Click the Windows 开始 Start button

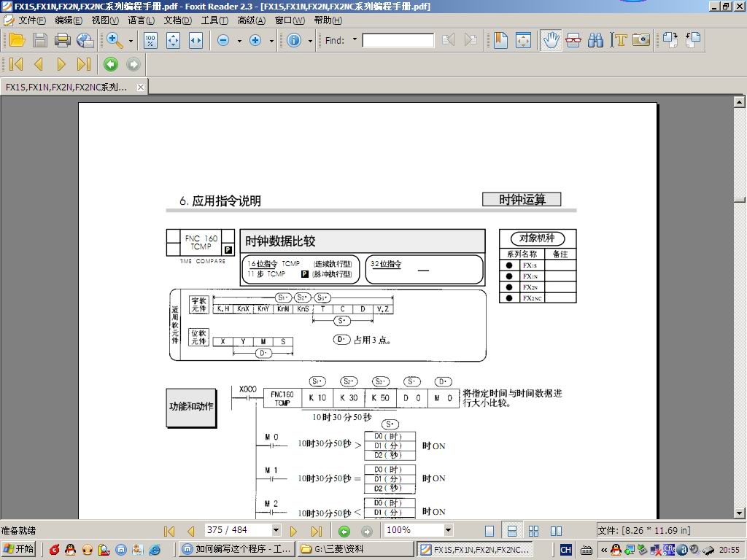pos(19,549)
